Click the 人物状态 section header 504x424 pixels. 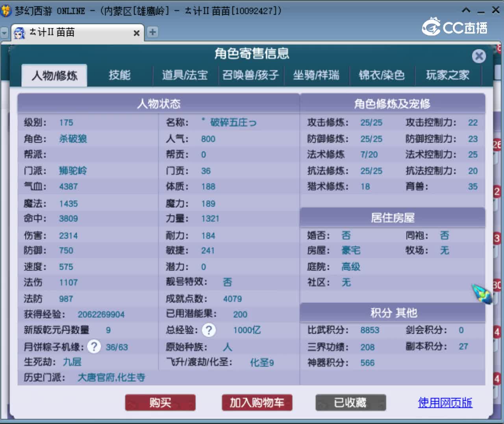click(158, 104)
